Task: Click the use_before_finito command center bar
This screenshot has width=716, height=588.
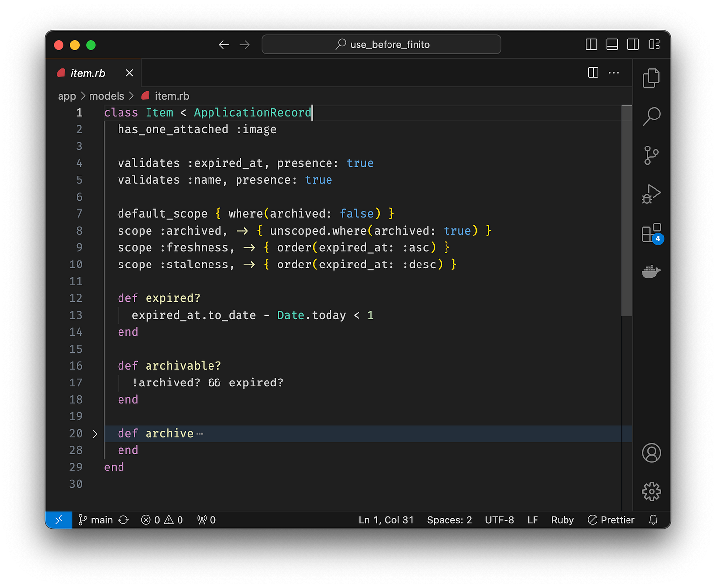Action: [381, 44]
